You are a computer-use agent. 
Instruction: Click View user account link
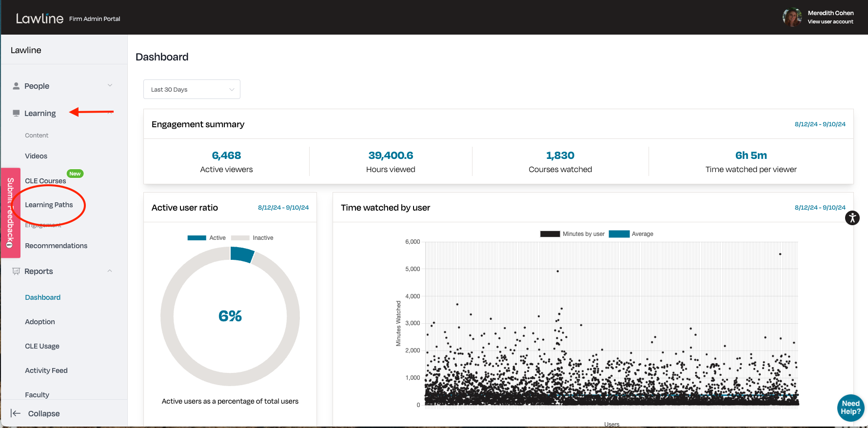pos(830,21)
